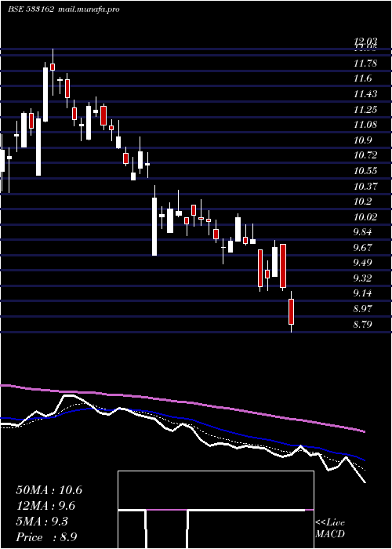This screenshot has width=392, height=549.
Task: Click the 11.78 price axis label
Action: (x=365, y=64)
